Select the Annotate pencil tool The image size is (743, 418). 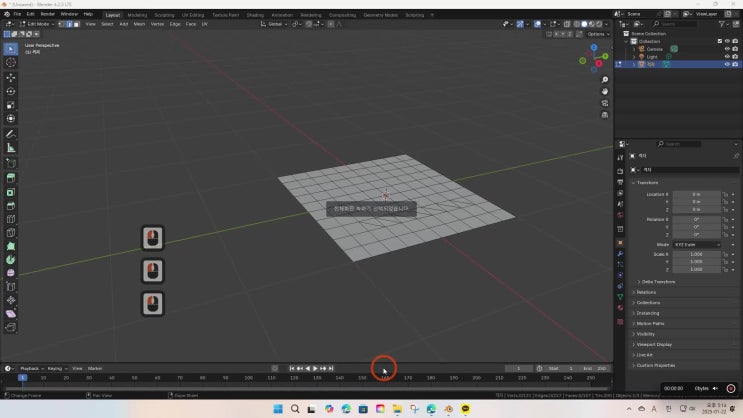11,134
